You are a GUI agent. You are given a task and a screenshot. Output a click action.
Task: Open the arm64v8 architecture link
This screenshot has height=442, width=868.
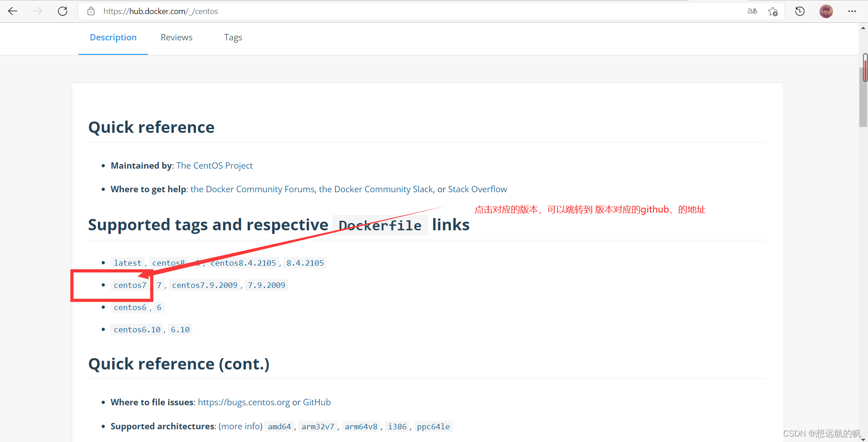(x=361, y=427)
